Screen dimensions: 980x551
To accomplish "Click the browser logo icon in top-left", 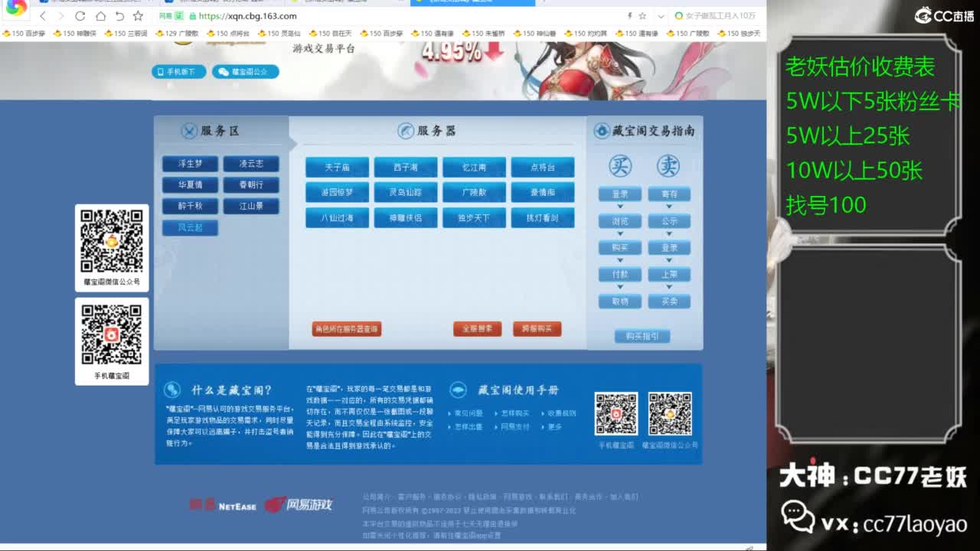I will point(16,8).
